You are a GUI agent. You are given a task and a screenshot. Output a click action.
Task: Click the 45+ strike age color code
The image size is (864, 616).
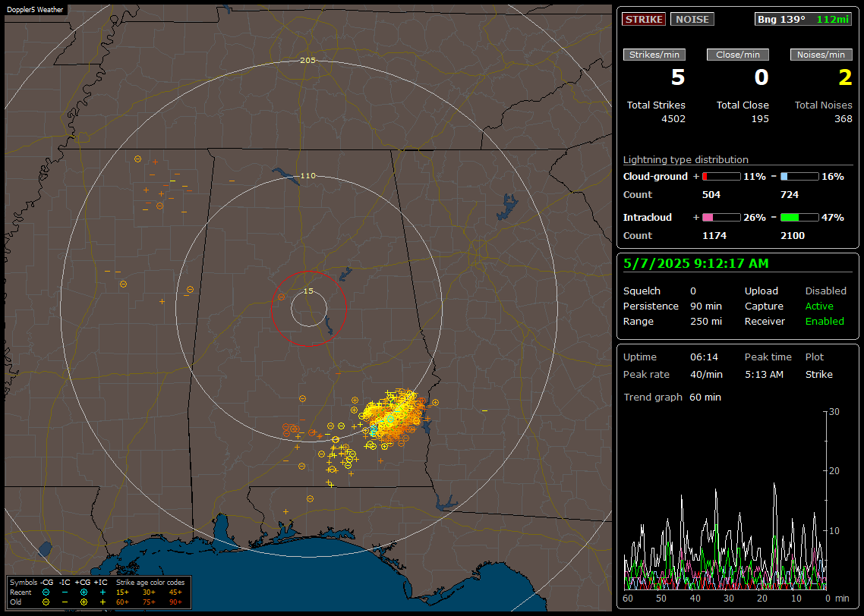(x=175, y=592)
